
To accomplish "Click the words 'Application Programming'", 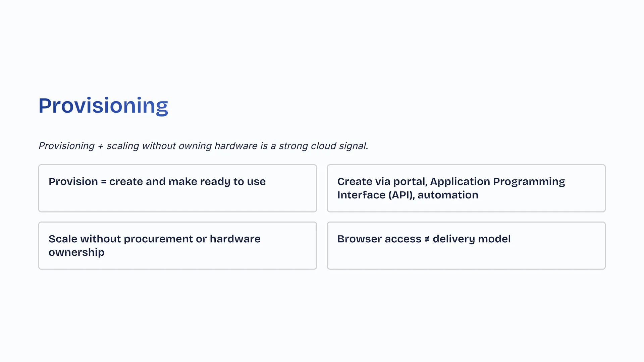I will [x=497, y=182].
